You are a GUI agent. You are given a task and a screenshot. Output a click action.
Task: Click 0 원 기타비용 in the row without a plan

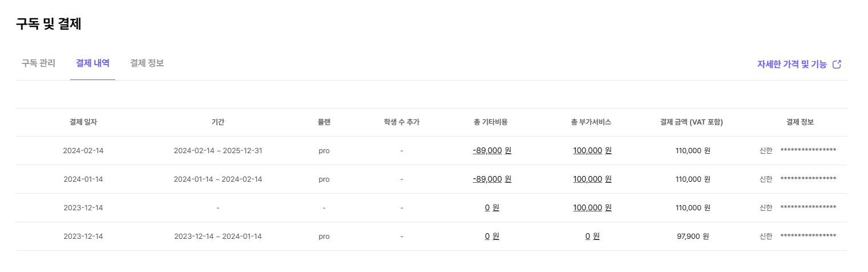point(492,208)
